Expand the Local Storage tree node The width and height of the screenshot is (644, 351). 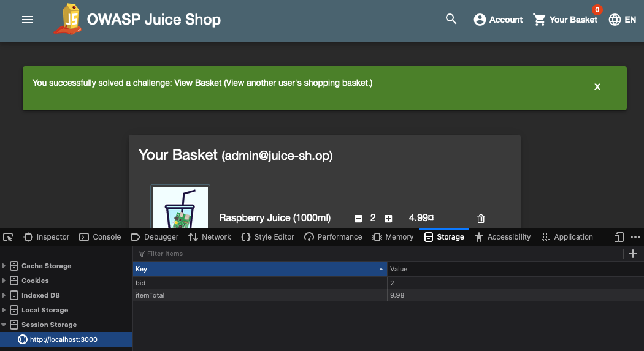pyautogui.click(x=4, y=310)
